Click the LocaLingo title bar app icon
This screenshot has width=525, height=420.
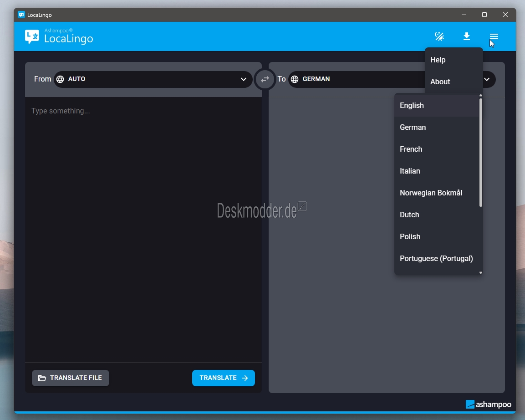[x=21, y=15]
